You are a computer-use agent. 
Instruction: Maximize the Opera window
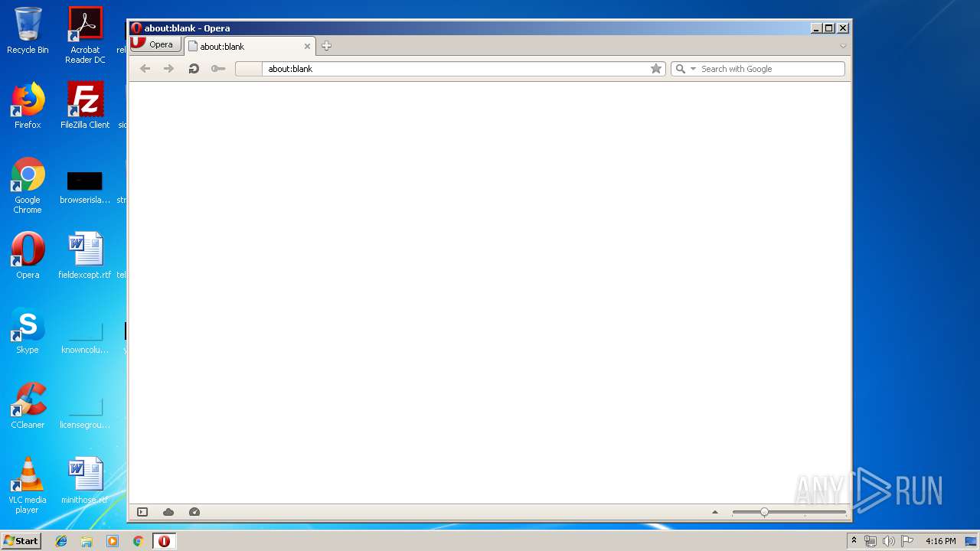(x=829, y=28)
